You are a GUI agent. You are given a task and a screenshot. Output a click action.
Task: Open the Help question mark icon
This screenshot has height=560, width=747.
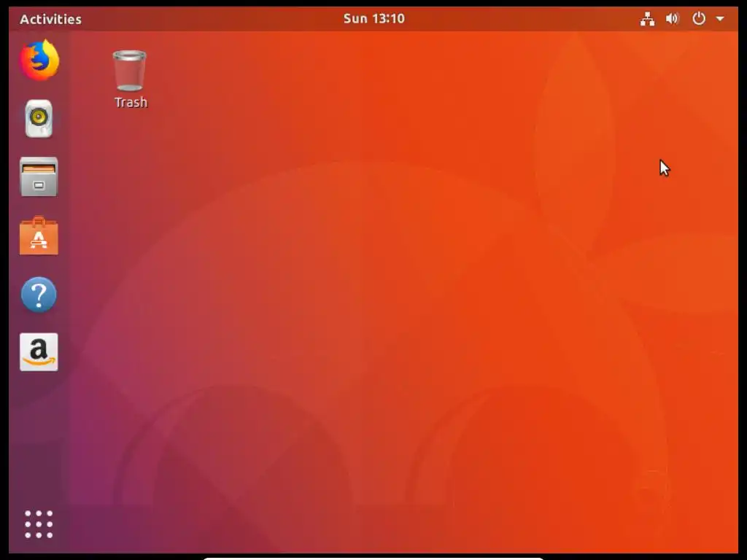click(39, 295)
